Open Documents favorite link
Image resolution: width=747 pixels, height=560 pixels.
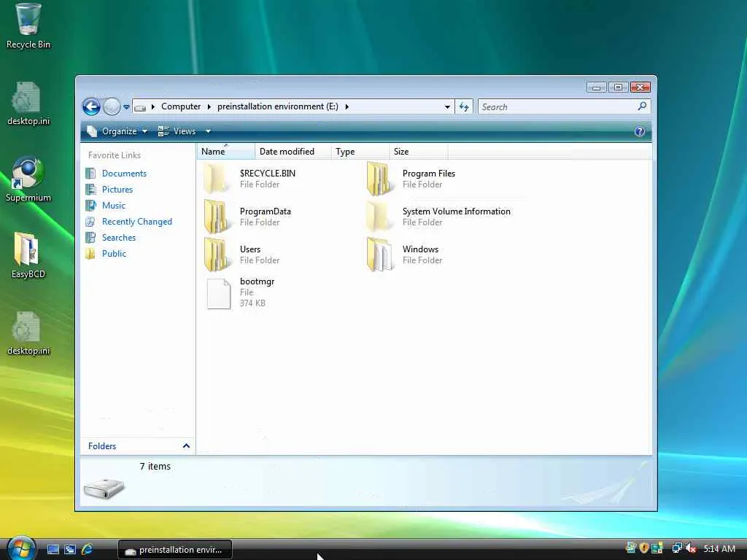[x=124, y=174]
